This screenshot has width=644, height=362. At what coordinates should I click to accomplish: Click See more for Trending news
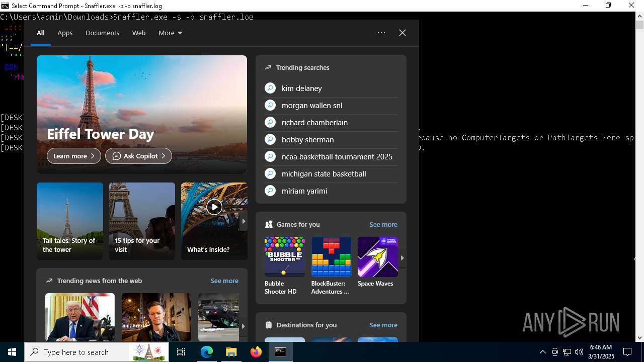coord(224,281)
